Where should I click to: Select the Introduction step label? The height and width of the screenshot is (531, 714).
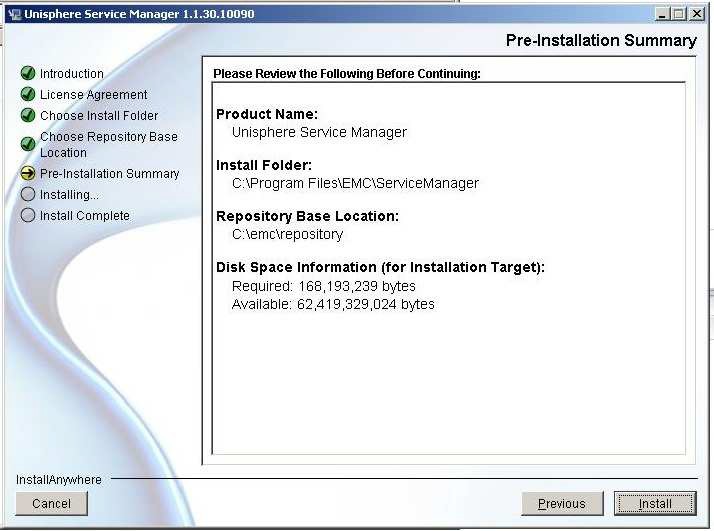72,73
